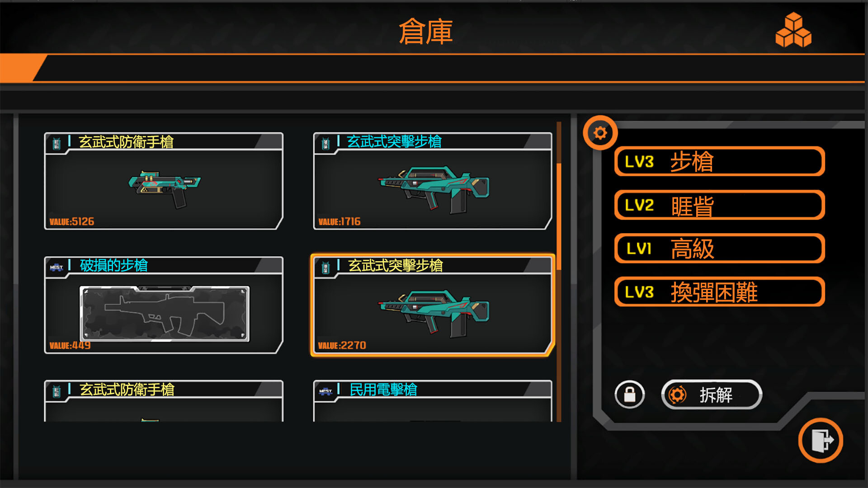Image resolution: width=868 pixels, height=488 pixels.
Task: Click the 拆解 dismantle button
Action: [x=712, y=394]
